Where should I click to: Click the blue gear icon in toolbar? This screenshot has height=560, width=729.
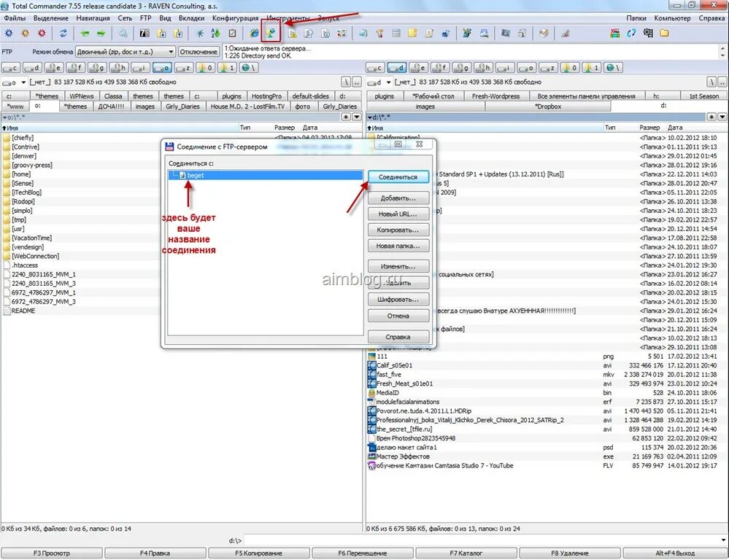coord(9,33)
